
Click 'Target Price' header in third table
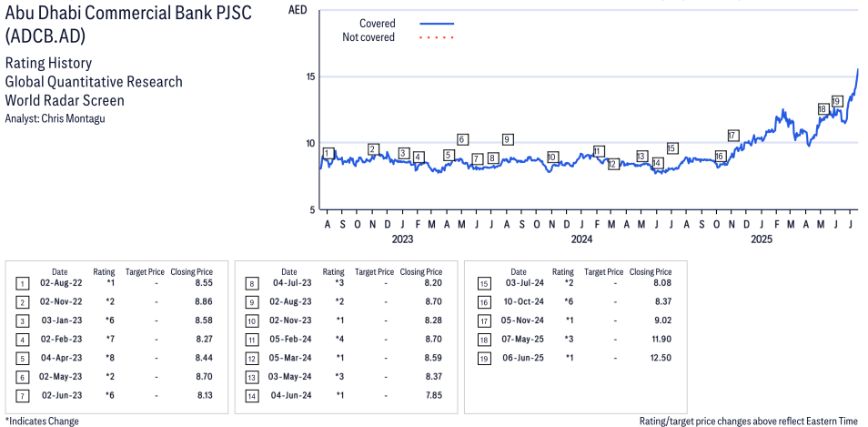pyautogui.click(x=604, y=272)
